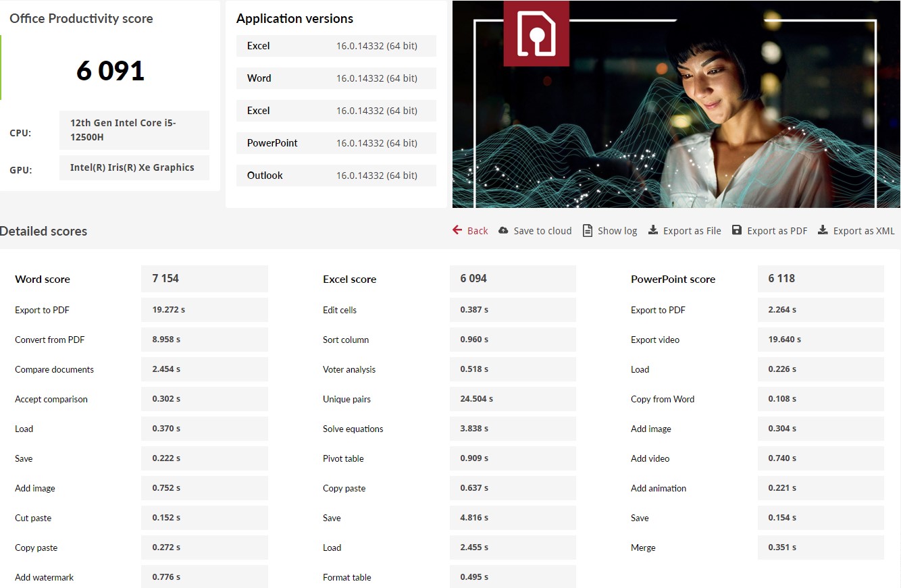Click Word Export to PDF time 19.272 s

coord(205,310)
